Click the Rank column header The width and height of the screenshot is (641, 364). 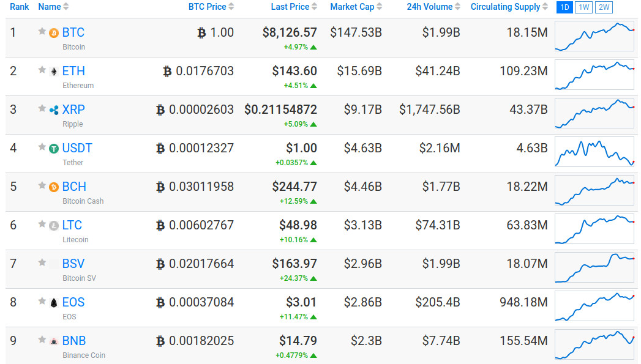click(x=19, y=7)
